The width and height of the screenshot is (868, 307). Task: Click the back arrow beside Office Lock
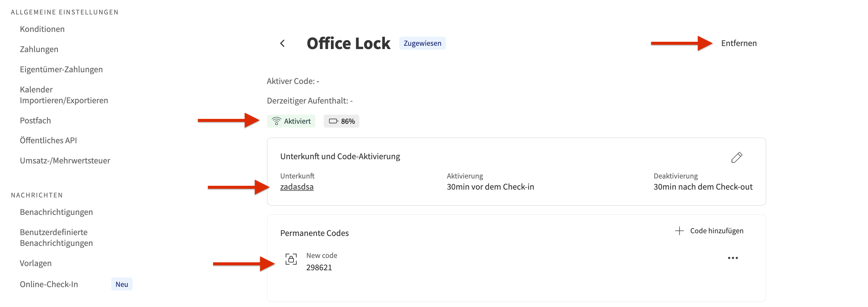[282, 43]
